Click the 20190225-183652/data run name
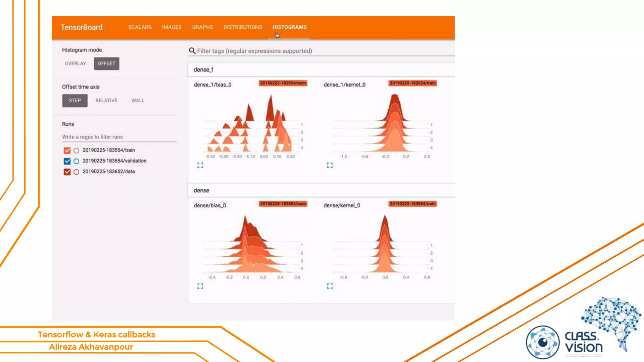 [109, 172]
